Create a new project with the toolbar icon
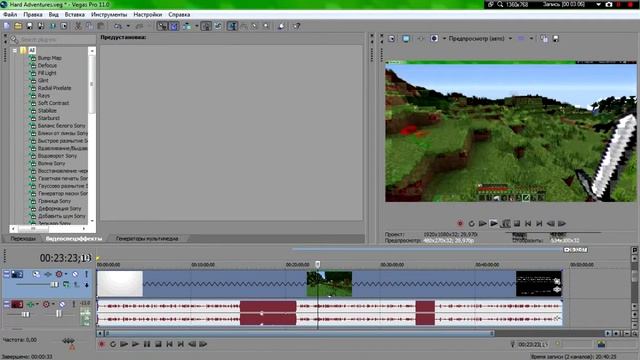Screen dimensions: 640x360 [7, 26]
